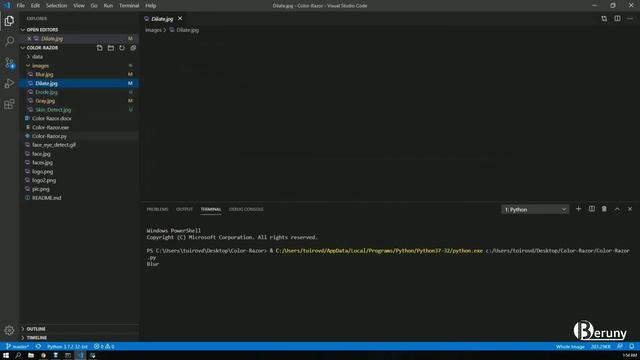
Task: Split the editor to the right
Action: point(617,18)
